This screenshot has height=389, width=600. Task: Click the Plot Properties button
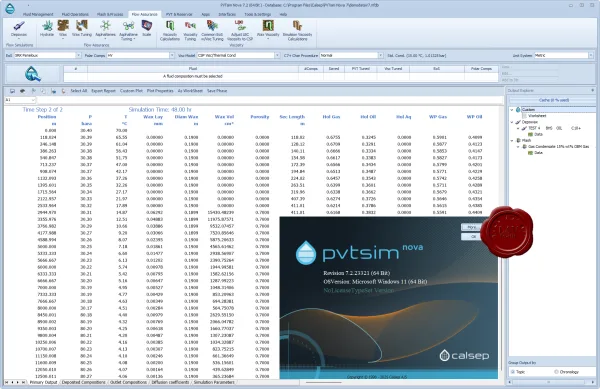[x=160, y=91]
